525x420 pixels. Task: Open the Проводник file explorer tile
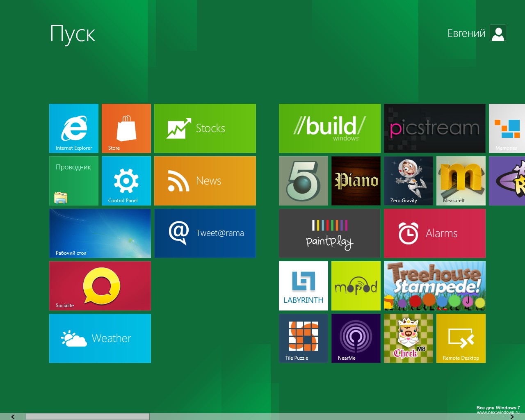tap(74, 181)
